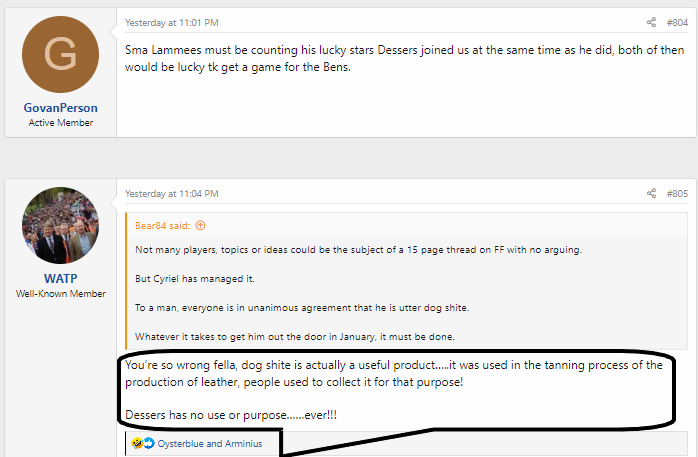
Task: Expand the quoted Bear84 message block
Action: tap(400, 291)
